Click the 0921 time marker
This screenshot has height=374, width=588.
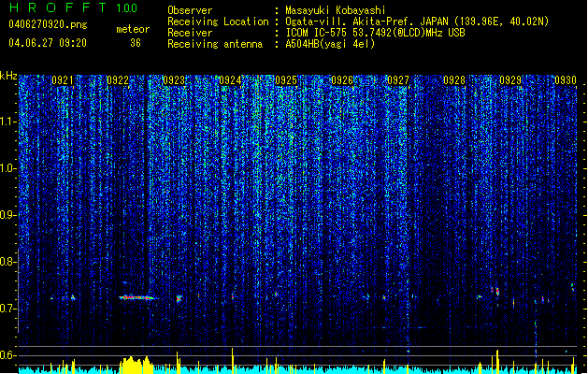[63, 80]
